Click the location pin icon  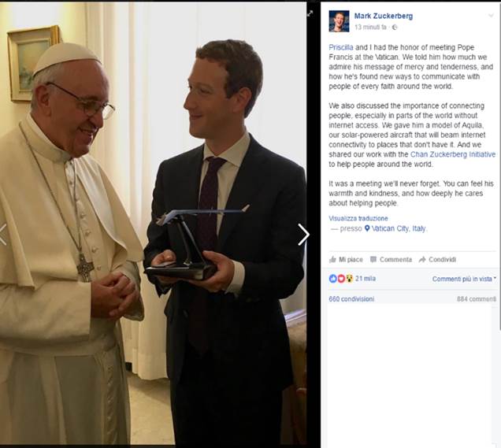(367, 228)
